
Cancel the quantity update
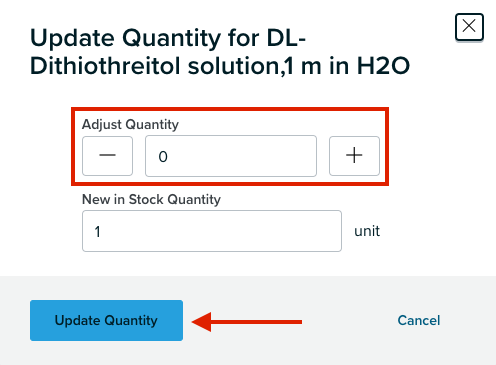click(x=419, y=320)
